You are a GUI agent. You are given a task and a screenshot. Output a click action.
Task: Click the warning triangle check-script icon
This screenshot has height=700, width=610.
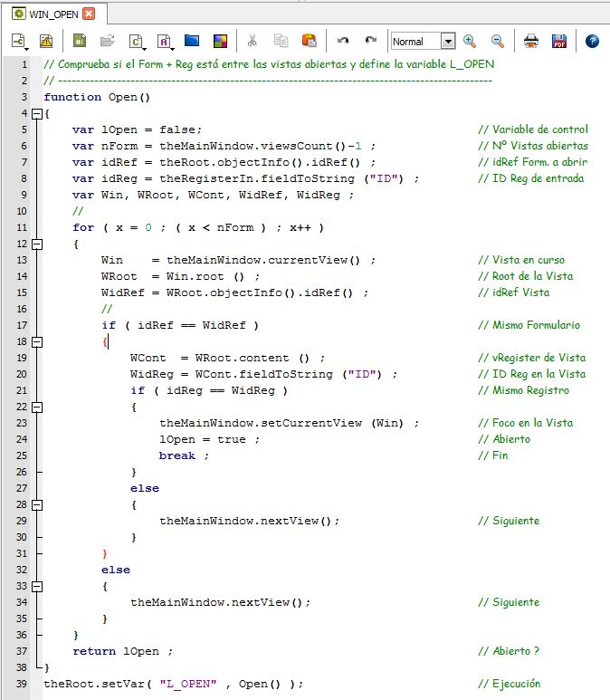pos(46,41)
